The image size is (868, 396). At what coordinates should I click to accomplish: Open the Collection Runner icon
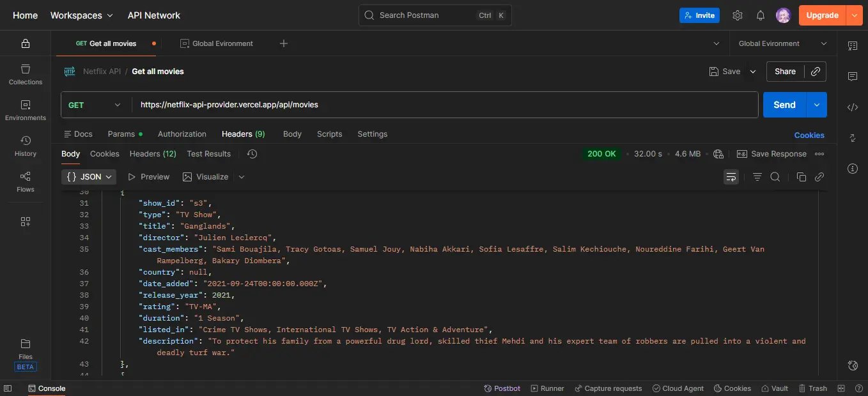[547, 388]
